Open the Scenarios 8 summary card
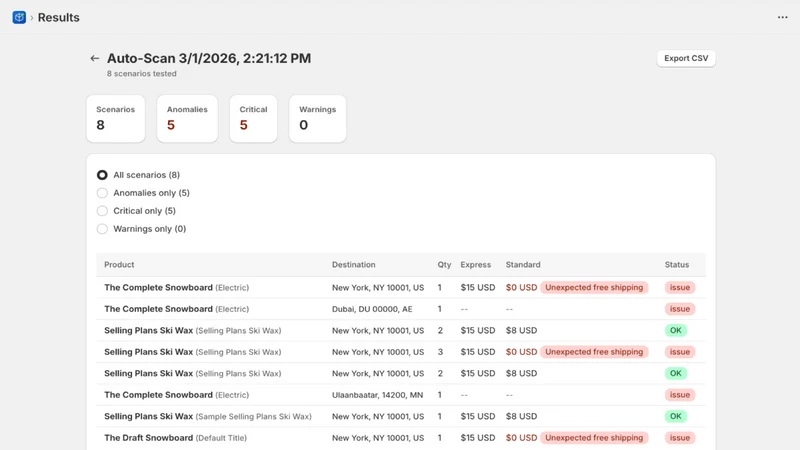The image size is (800, 450). pyautogui.click(x=115, y=118)
